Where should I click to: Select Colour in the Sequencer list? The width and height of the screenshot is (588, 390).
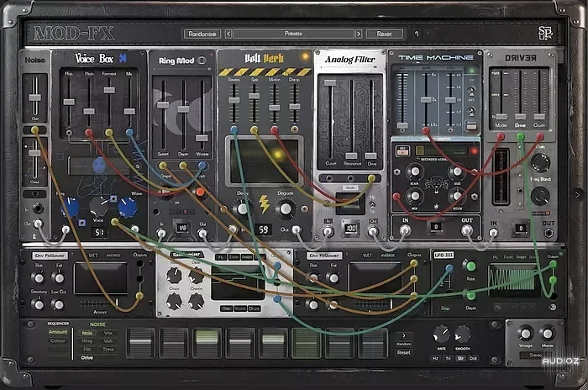(x=58, y=340)
